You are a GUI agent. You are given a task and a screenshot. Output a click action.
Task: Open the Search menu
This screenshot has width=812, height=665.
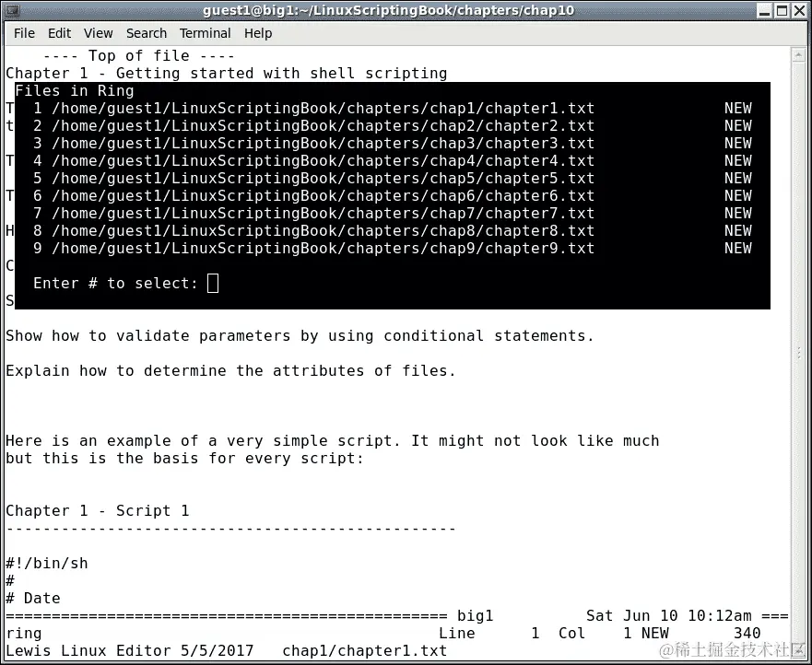coord(147,33)
